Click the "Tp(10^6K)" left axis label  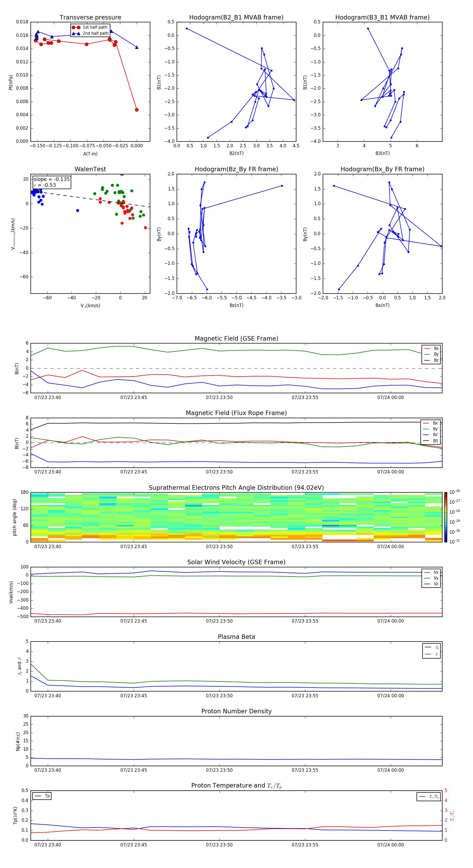(x=15, y=815)
